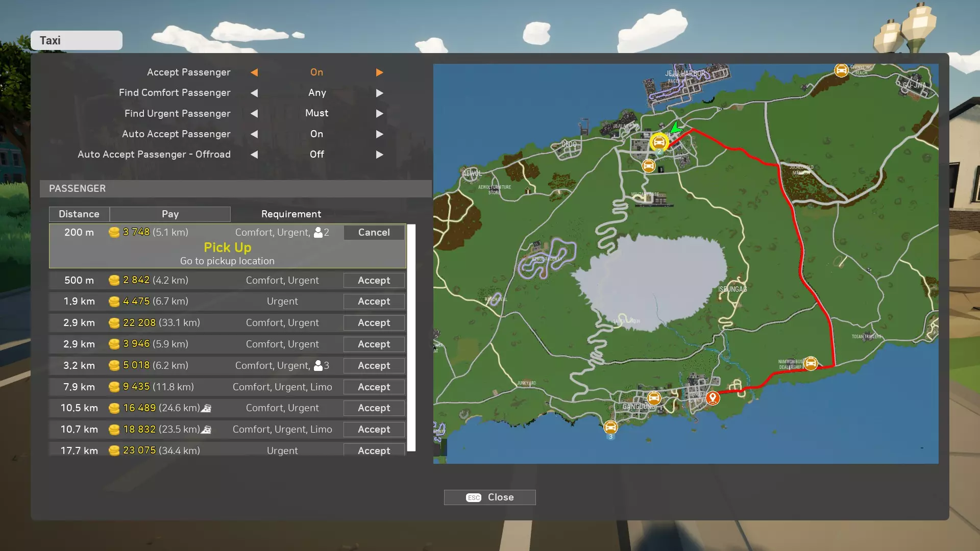The height and width of the screenshot is (551, 980).
Task: Click the taxi marker at Gangjung
Action: click(654, 398)
